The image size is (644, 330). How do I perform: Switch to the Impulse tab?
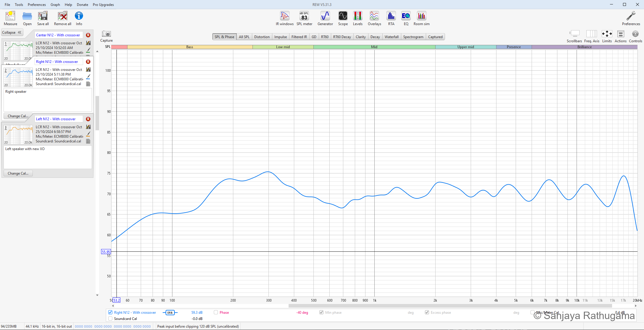pos(281,37)
